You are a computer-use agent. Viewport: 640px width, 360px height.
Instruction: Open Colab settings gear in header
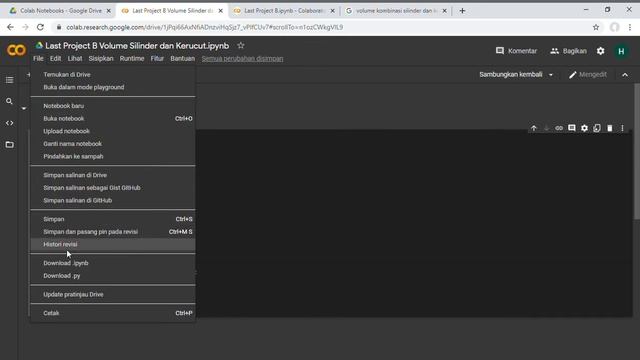(600, 51)
